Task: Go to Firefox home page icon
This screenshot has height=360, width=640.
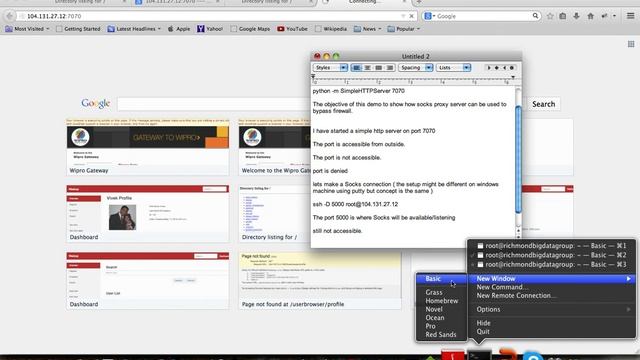Action: click(x=590, y=16)
